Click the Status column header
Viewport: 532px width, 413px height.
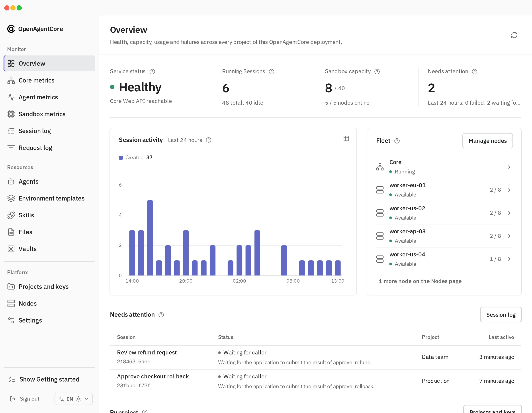226,337
